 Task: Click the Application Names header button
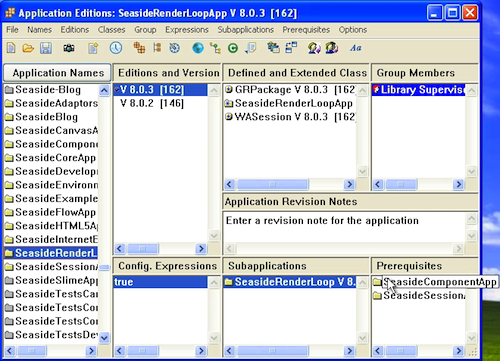[57, 73]
